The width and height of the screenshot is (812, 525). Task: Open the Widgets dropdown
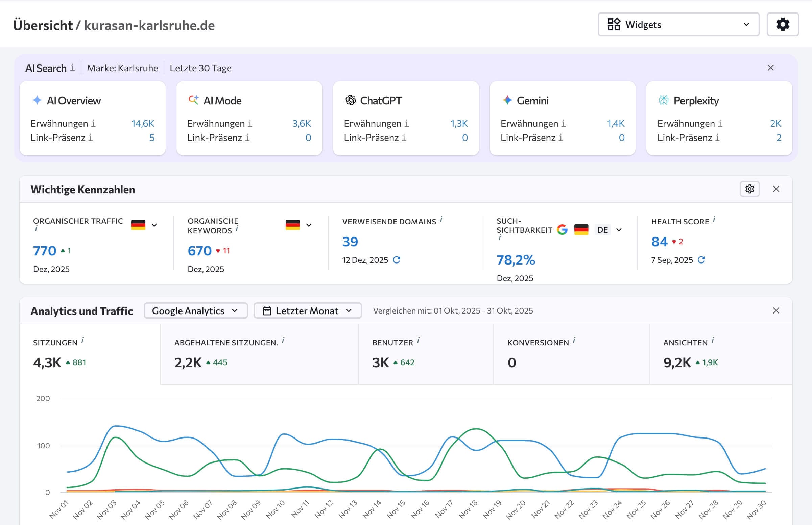pos(678,24)
